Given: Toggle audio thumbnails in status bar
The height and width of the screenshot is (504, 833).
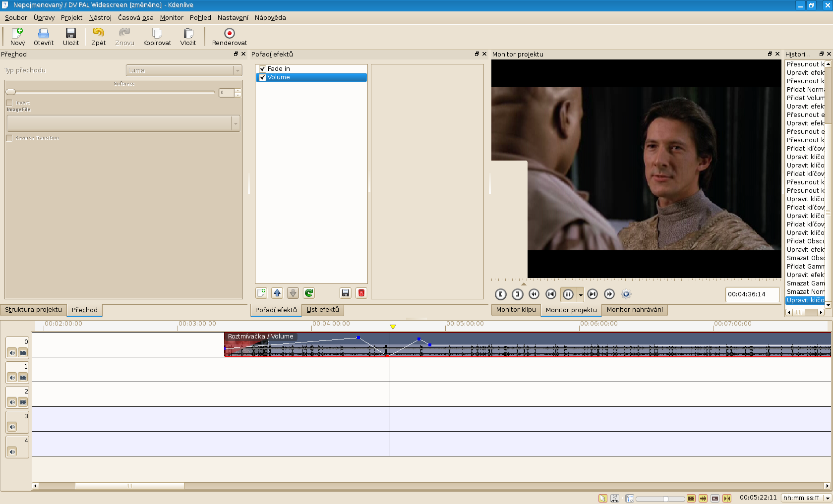Looking at the screenshot, I should click(x=703, y=498).
